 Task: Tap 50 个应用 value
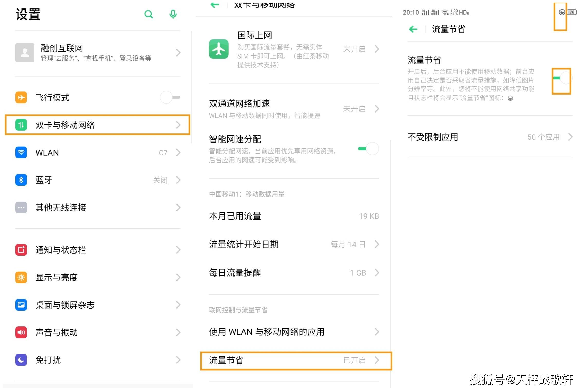[x=544, y=137]
